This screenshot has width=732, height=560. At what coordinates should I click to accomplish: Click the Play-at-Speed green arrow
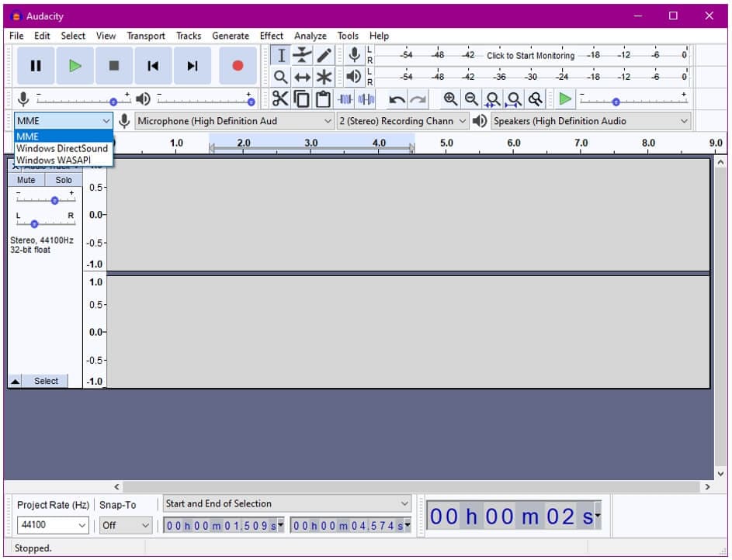click(x=565, y=99)
